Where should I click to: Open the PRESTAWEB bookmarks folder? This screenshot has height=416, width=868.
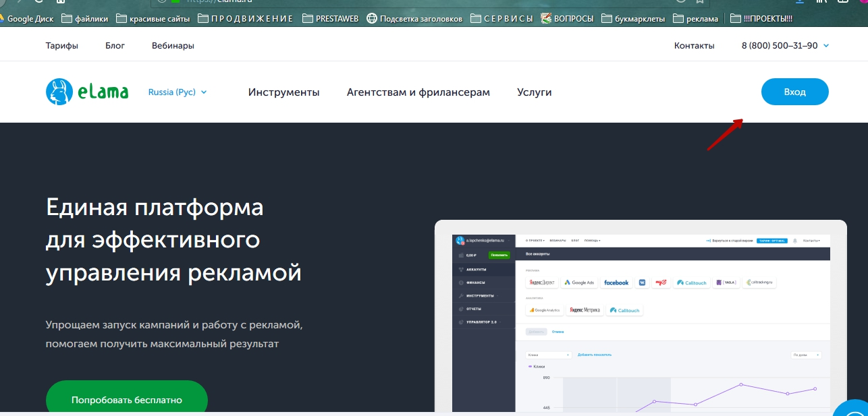(x=330, y=18)
